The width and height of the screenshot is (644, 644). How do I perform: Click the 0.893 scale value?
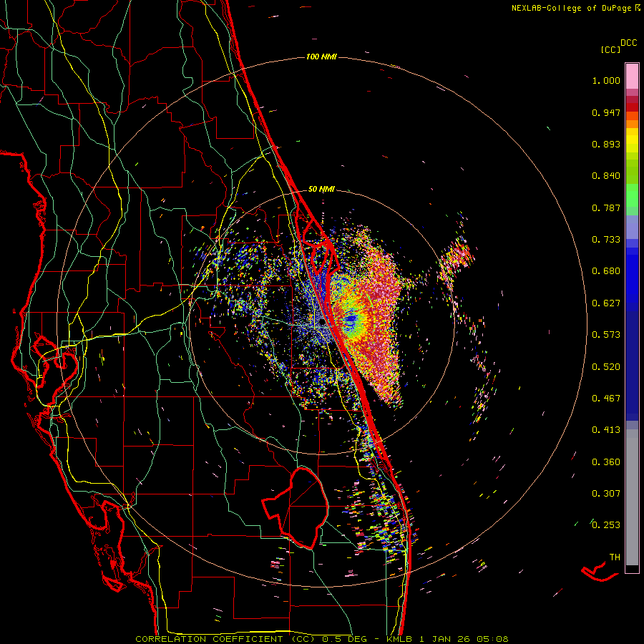(606, 144)
